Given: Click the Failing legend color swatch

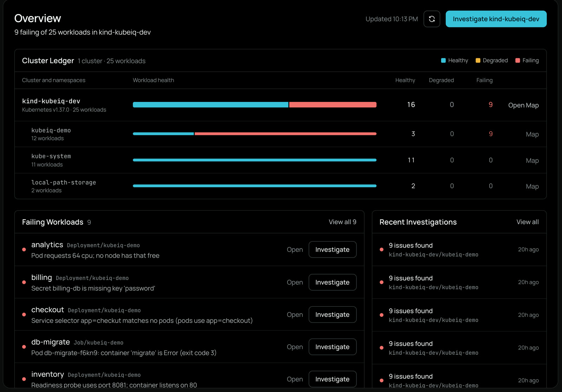Looking at the screenshot, I should pos(517,60).
